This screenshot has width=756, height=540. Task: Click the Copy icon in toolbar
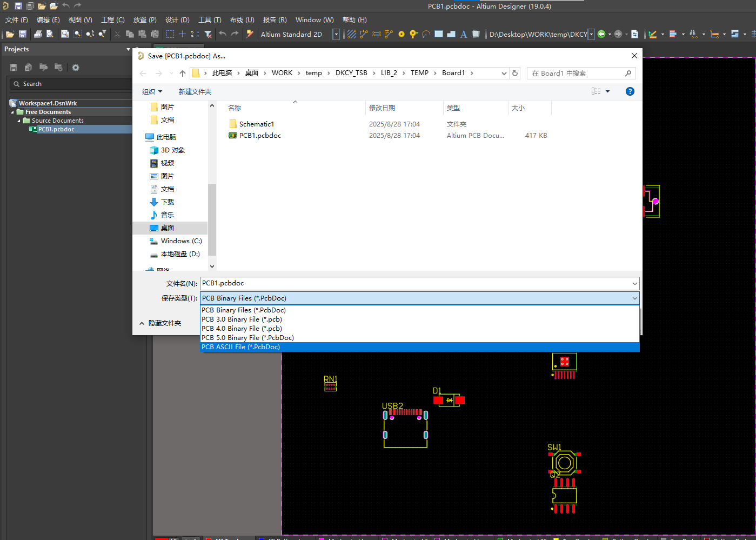(x=130, y=34)
